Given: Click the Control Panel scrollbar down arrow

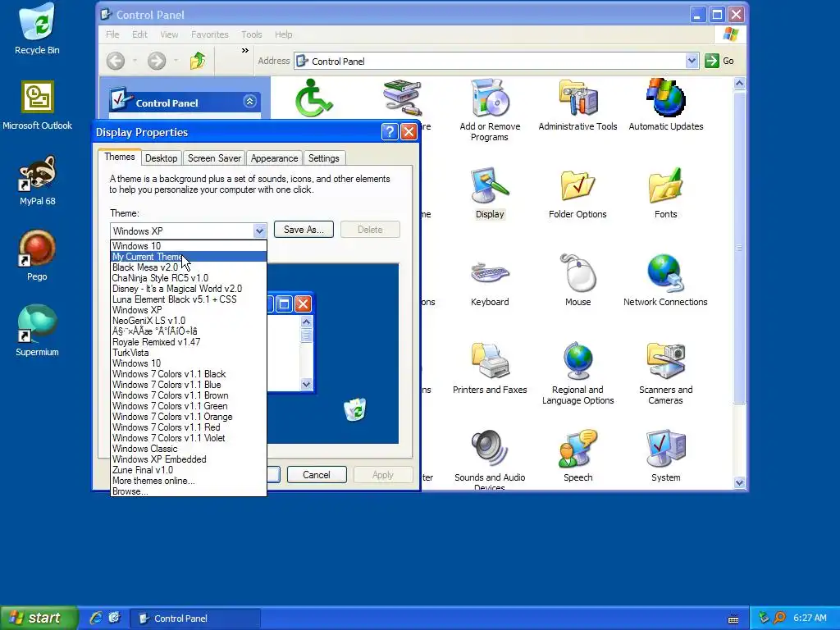Looking at the screenshot, I should point(739,482).
